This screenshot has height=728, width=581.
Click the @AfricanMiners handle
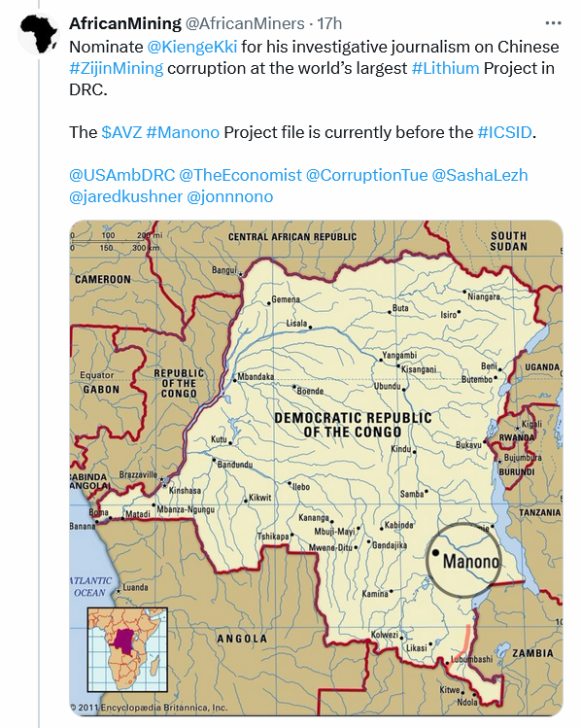click(x=245, y=23)
